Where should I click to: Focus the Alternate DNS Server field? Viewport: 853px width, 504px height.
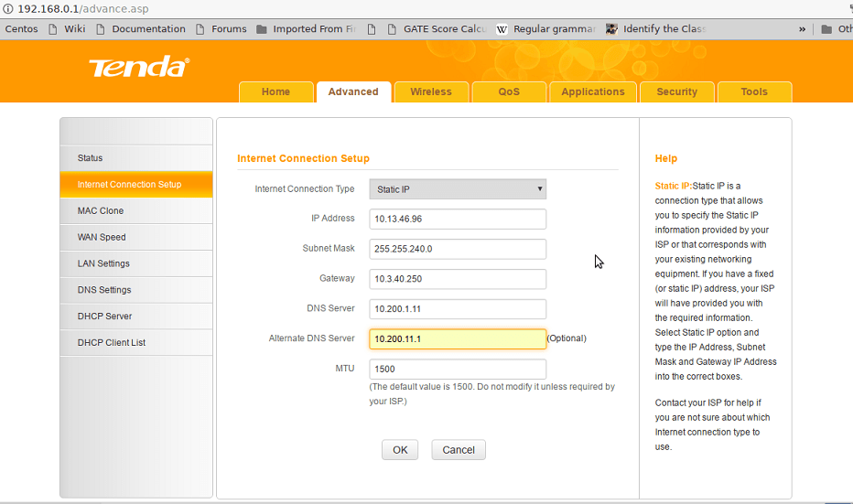(458, 338)
